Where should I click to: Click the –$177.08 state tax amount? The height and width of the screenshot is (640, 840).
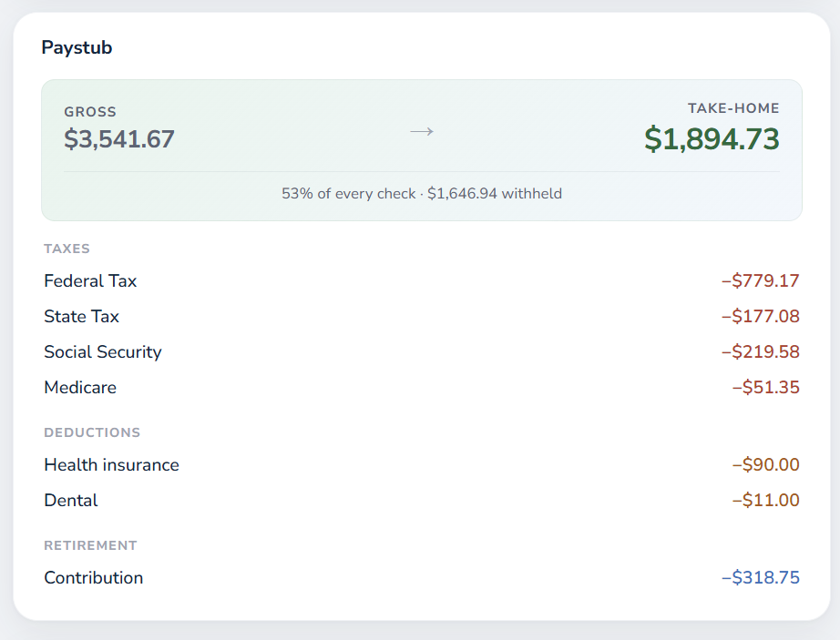[x=761, y=316]
